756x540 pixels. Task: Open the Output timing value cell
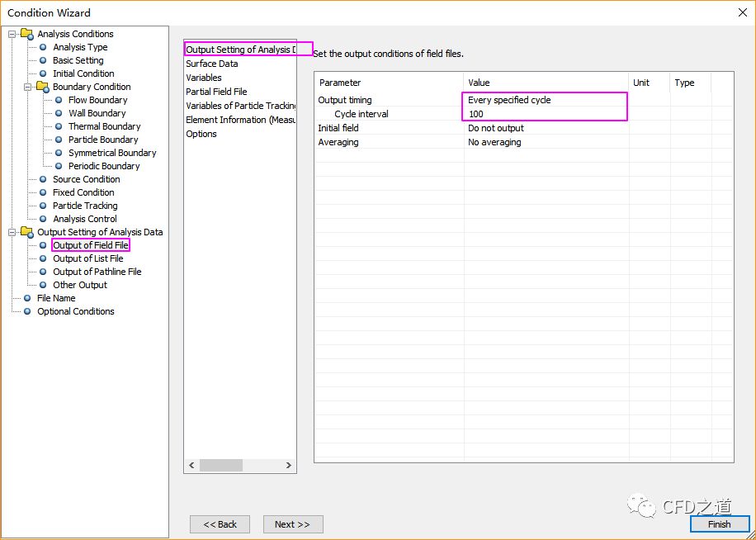pos(545,100)
